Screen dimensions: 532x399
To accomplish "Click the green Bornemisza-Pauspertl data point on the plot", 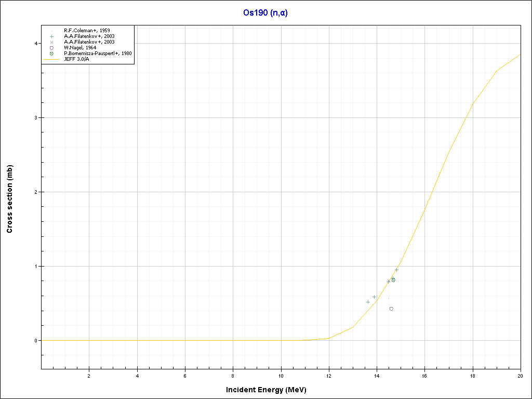I will pos(393,280).
